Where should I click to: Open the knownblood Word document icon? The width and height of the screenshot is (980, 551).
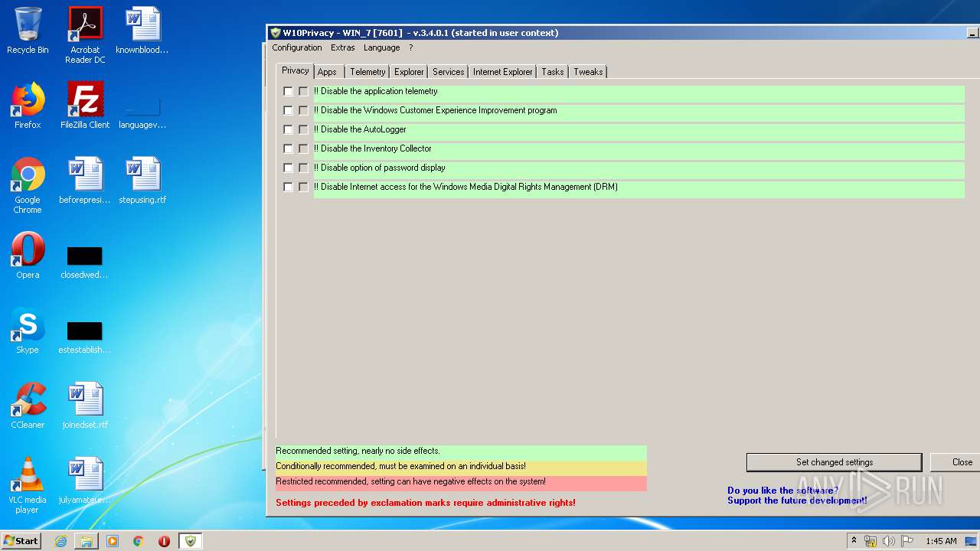pyautogui.click(x=142, y=31)
